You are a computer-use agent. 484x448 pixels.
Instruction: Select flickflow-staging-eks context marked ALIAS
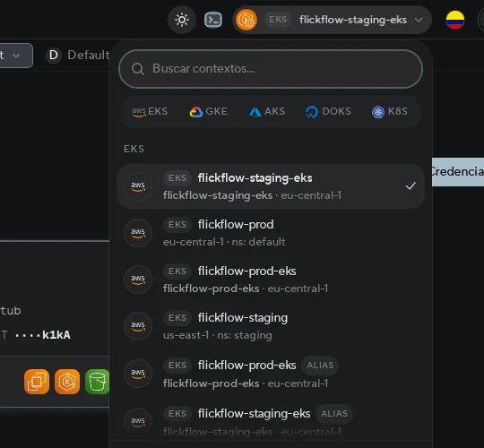(x=271, y=422)
